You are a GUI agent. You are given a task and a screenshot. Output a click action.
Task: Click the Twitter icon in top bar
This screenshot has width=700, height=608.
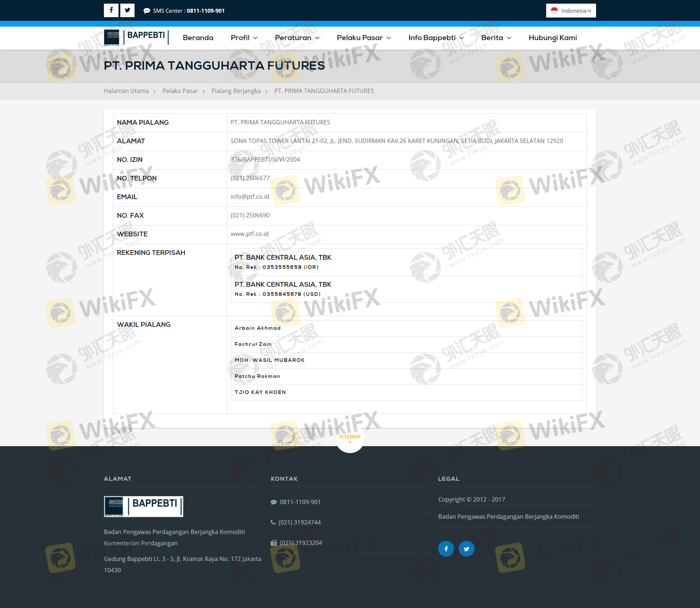point(127,10)
